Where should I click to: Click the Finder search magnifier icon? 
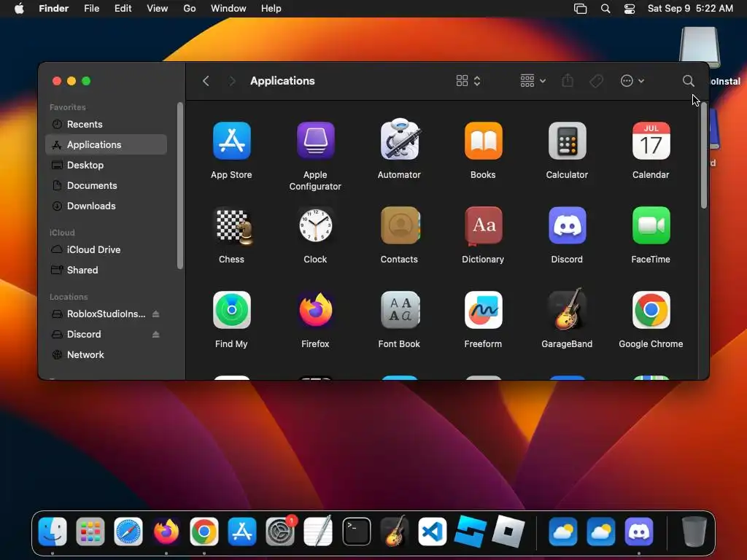coord(688,81)
